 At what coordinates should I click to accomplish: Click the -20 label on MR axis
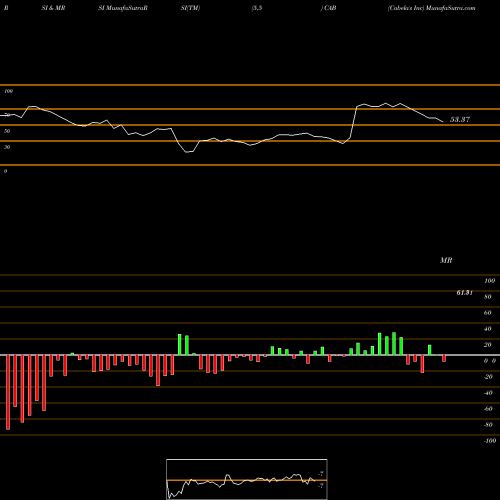pos(488,377)
